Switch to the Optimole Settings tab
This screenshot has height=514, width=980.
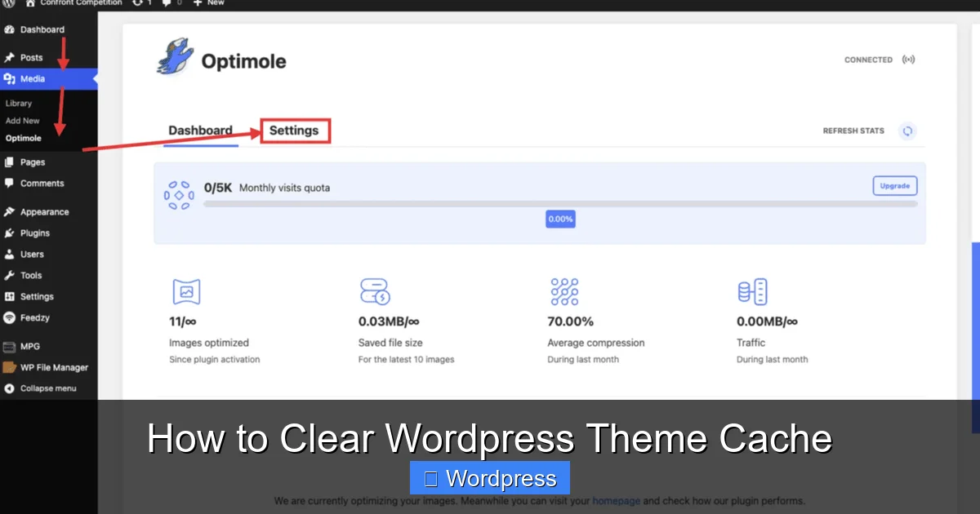click(294, 131)
